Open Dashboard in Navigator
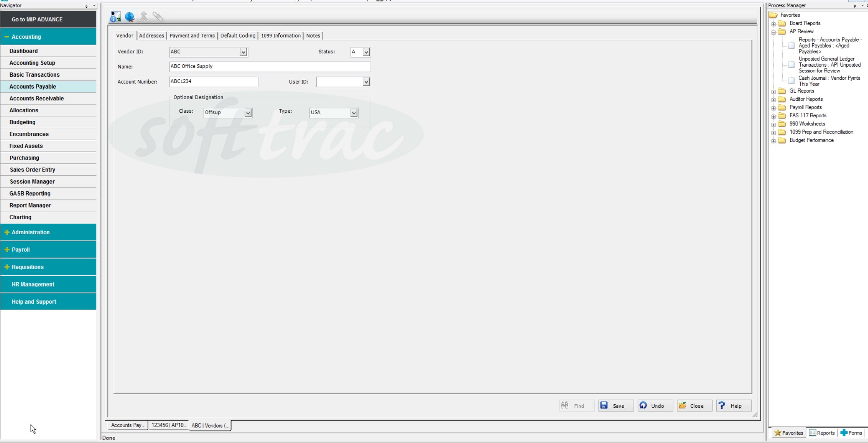Screen dimensions: 868x443 click(48, 51)
